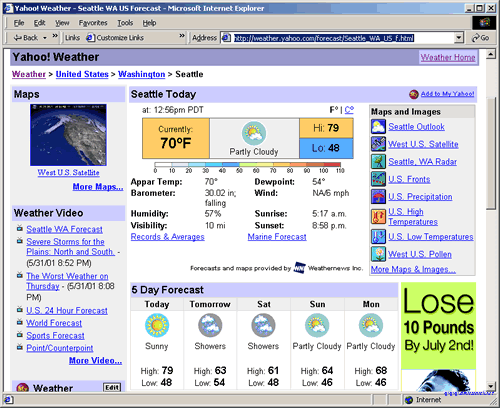
Task: Expand hidden toolbar buttons chevron after Back
Action: point(55,36)
